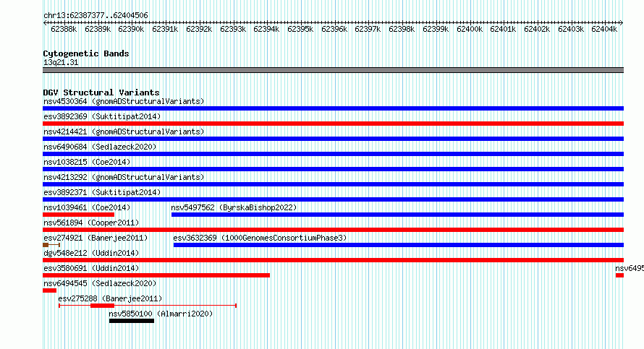644x349 pixels.
Task: Click the small red bar under nsv6495
Action: (620, 275)
